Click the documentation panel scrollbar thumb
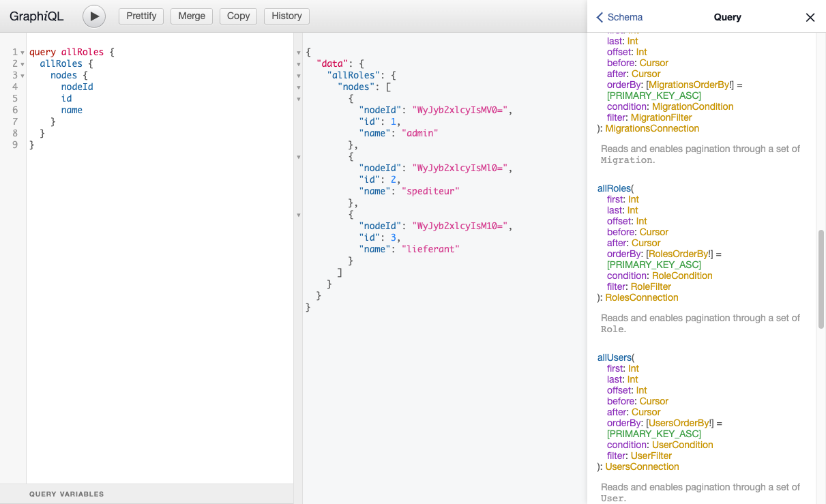The height and width of the screenshot is (504, 826). point(821,280)
